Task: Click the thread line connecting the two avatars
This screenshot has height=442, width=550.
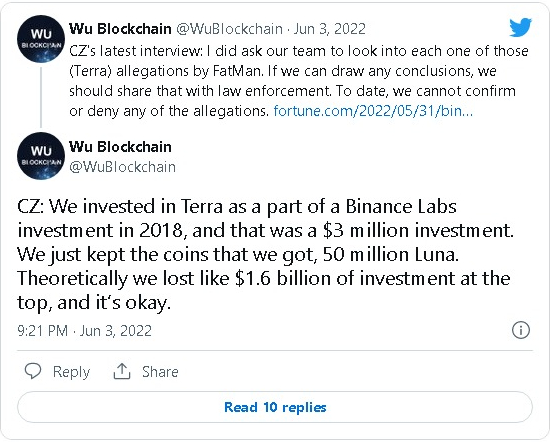Action: point(41,97)
